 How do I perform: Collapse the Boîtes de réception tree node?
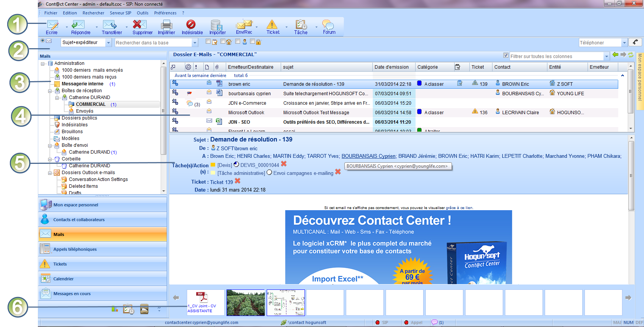click(50, 91)
